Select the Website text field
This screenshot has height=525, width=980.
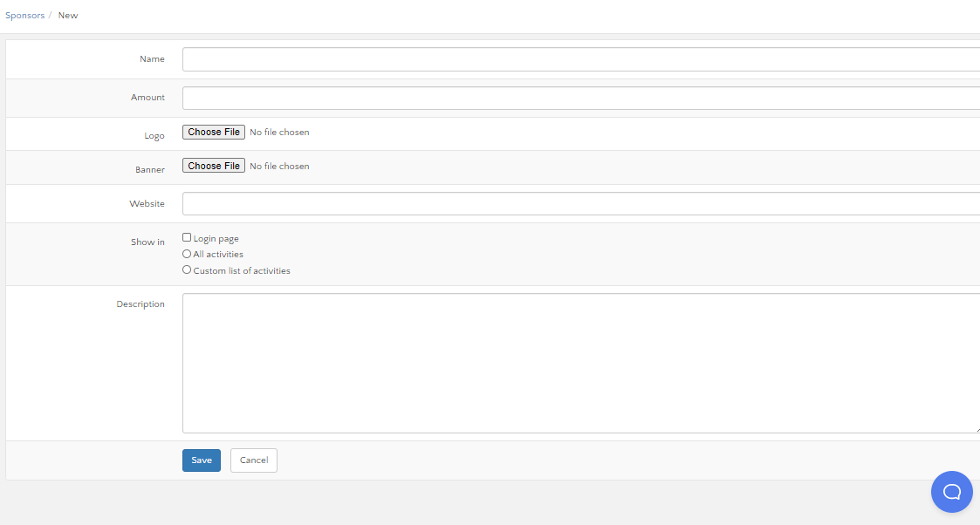[580, 203]
